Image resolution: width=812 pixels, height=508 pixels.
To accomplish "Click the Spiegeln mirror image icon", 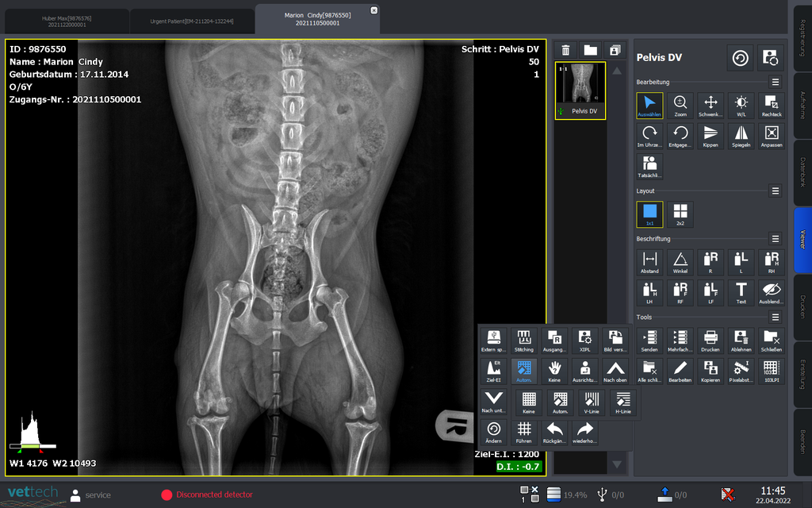I will coord(741,137).
